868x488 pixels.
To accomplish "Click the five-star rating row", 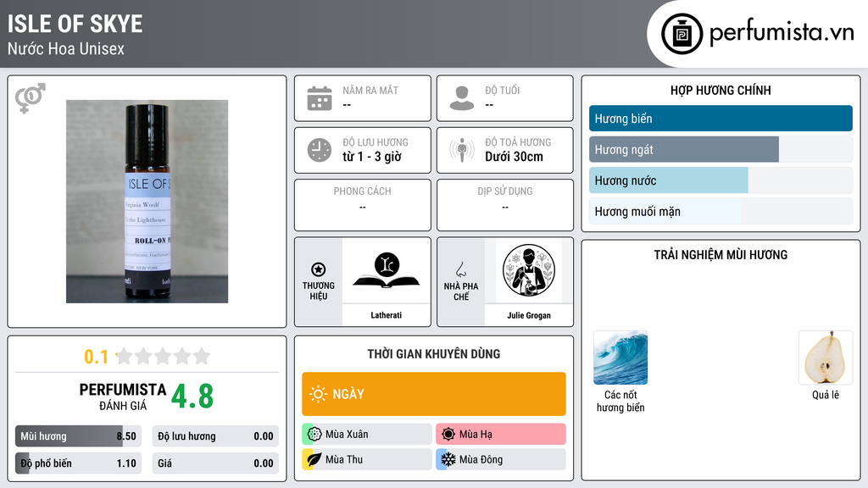I will [163, 356].
